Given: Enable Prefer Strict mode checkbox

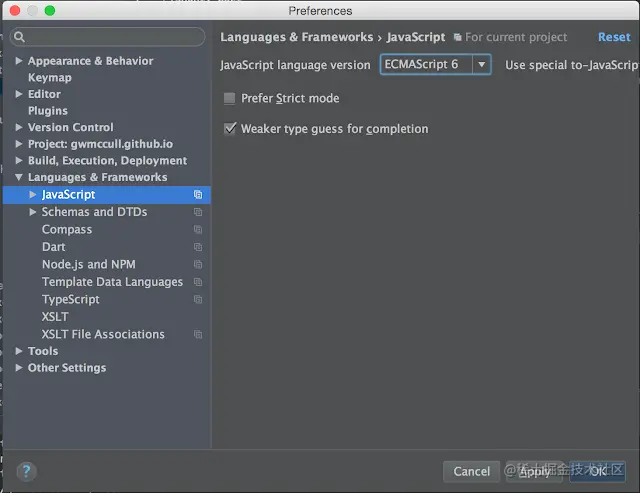Looking at the screenshot, I should (229, 98).
